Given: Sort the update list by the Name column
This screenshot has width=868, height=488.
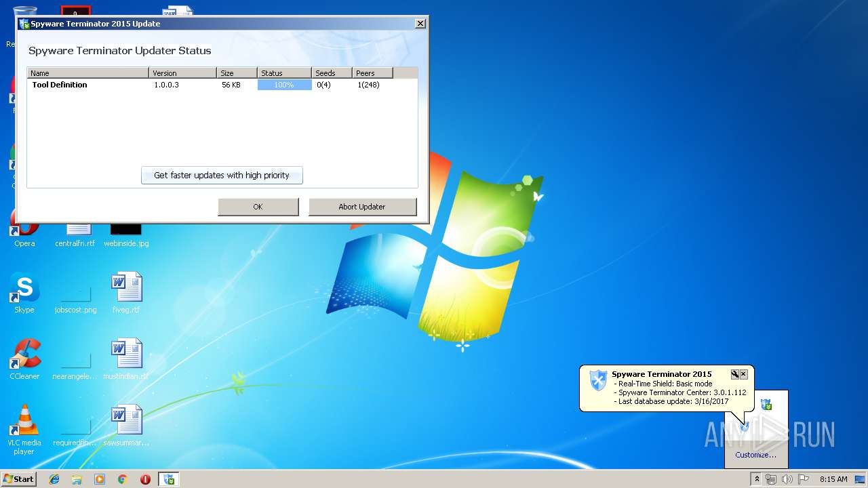Looking at the screenshot, I should pyautogui.click(x=87, y=73).
